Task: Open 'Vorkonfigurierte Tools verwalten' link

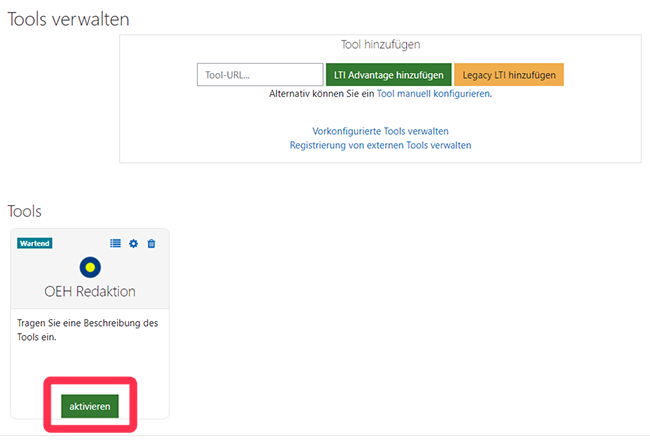Action: pyautogui.click(x=380, y=131)
